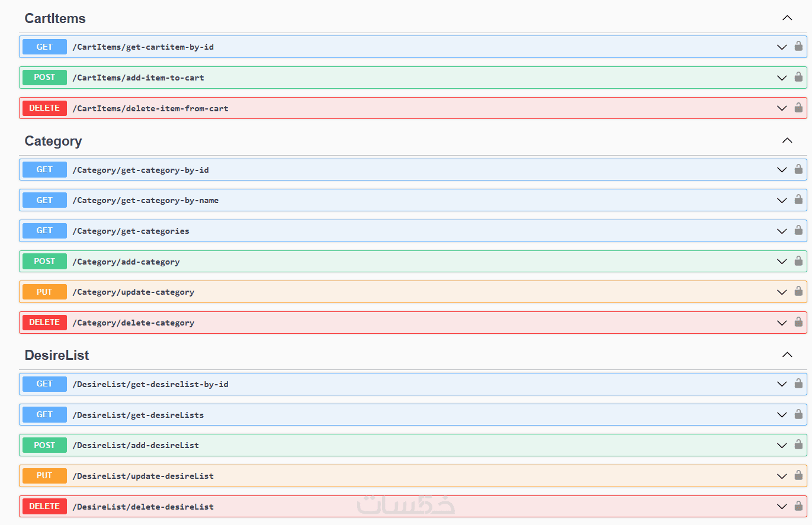The width and height of the screenshot is (812, 525).
Task: Click the GET badge for get-cartitem-by-id
Action: (x=44, y=47)
